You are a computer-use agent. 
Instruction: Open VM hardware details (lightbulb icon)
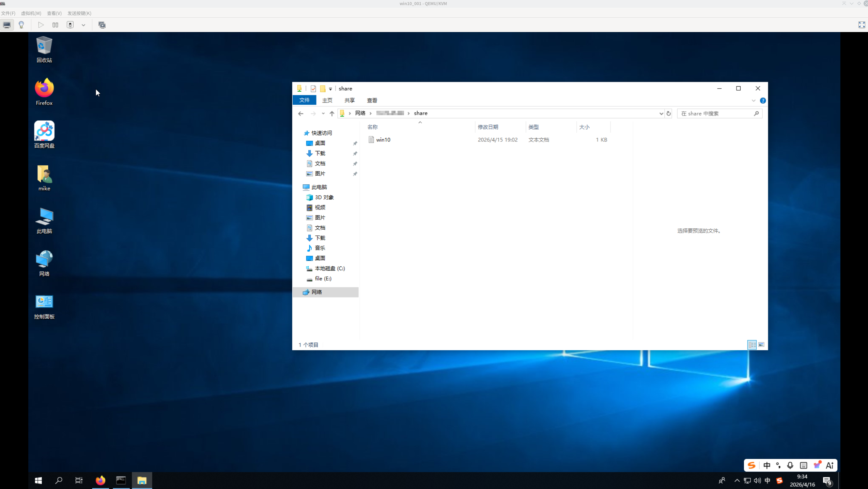(21, 25)
